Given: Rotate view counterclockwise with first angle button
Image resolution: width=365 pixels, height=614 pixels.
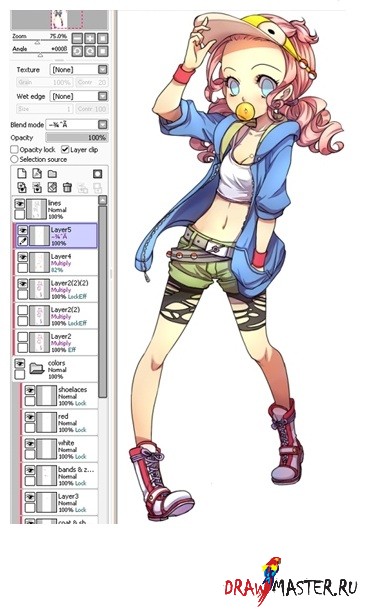Looking at the screenshot, I should pos(78,51).
